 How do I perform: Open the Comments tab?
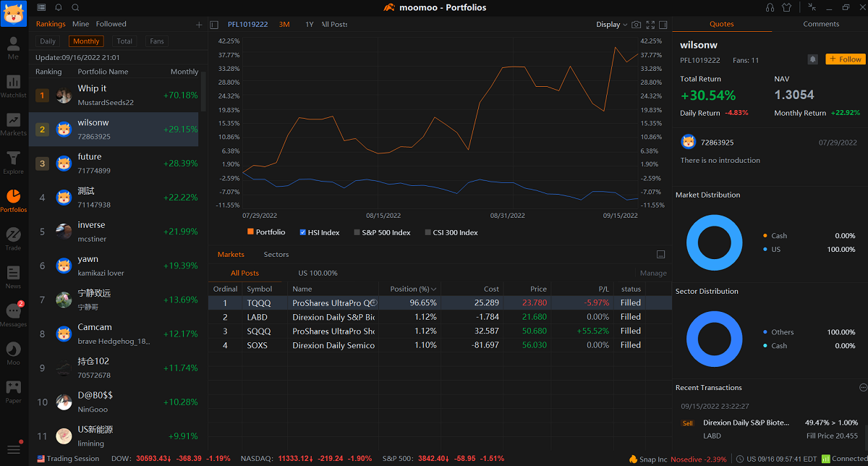pyautogui.click(x=821, y=24)
